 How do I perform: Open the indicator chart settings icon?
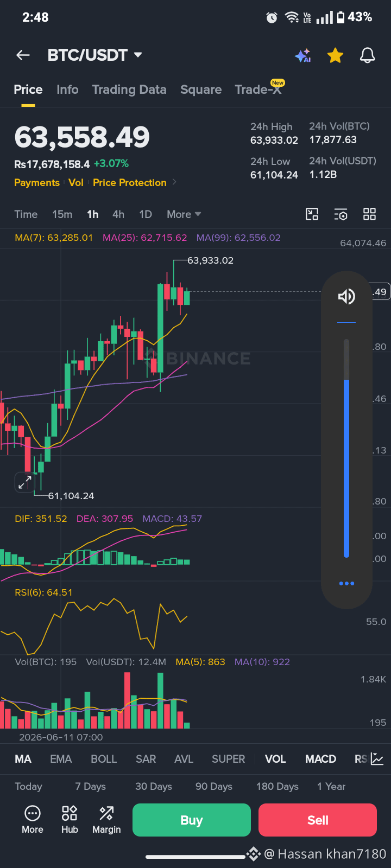(377, 759)
